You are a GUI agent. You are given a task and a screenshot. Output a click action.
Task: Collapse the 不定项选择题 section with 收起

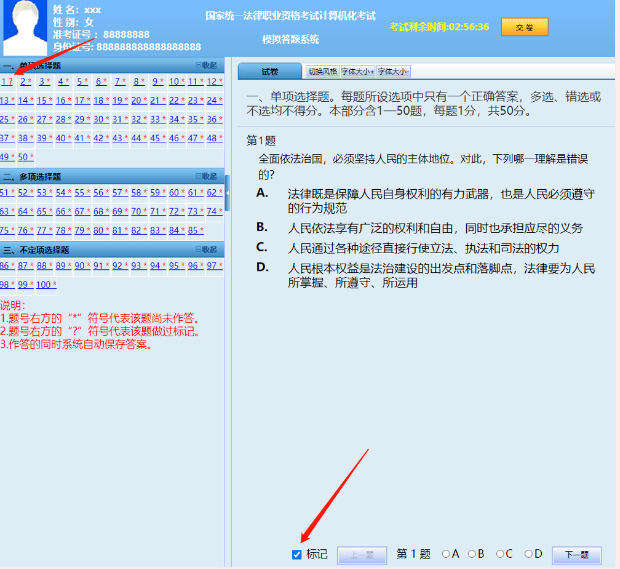[206, 250]
